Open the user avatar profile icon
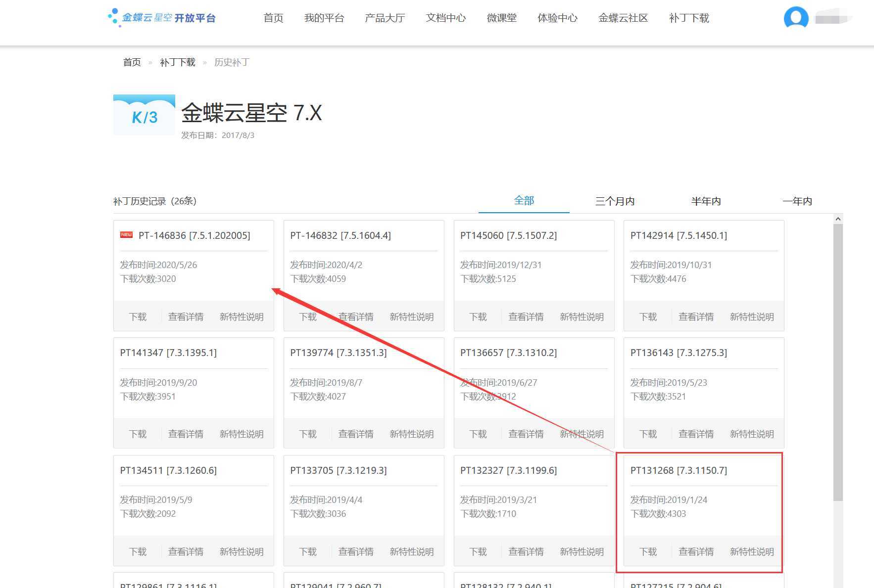The width and height of the screenshot is (874, 588). point(796,19)
